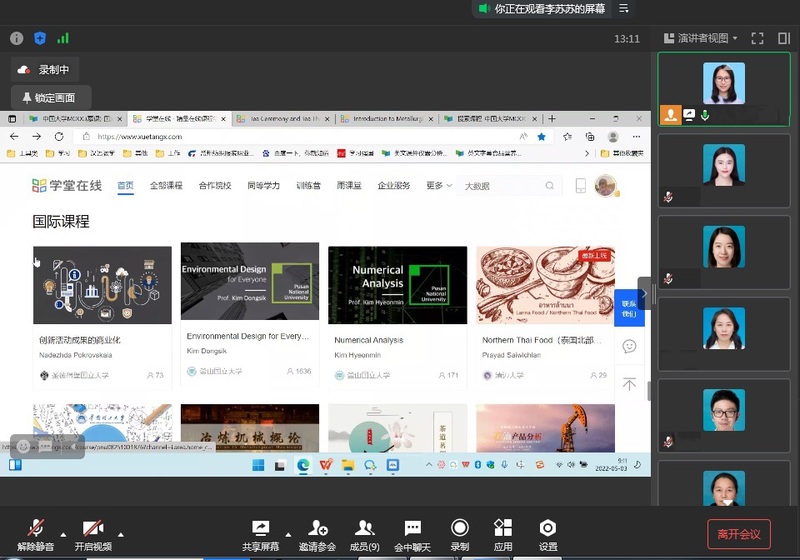The height and width of the screenshot is (560, 800).
Task: Select 全部课程 navigation item
Action: [x=166, y=186]
